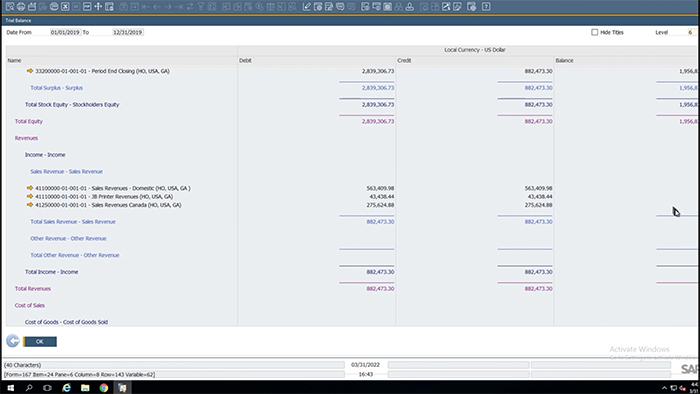Click debit amount 563,409.98
Viewport: 700px width, 394px height.
pyautogui.click(x=380, y=188)
